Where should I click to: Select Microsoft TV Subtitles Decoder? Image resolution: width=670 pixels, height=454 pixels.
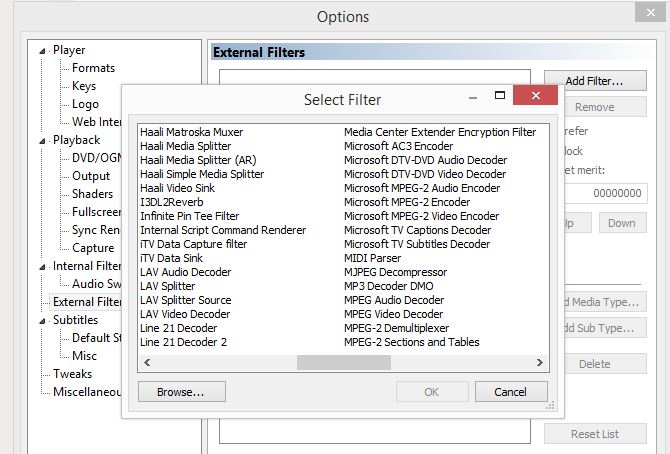point(417,244)
